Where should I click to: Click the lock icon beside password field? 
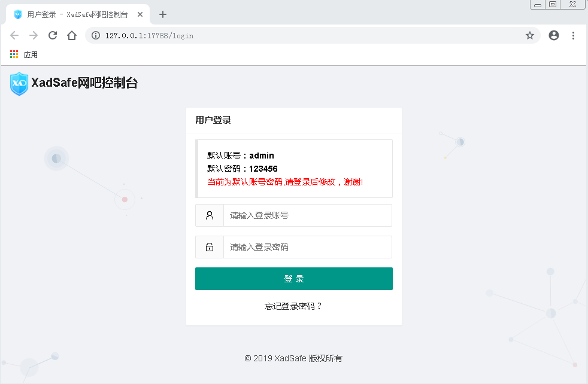pyautogui.click(x=210, y=247)
